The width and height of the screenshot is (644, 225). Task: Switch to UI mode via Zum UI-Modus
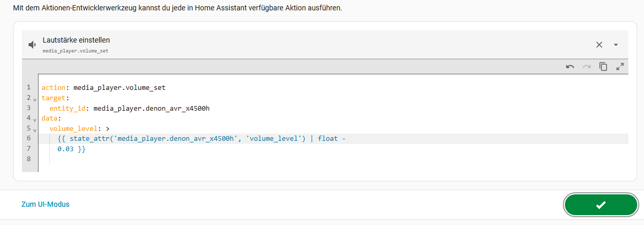(45, 204)
